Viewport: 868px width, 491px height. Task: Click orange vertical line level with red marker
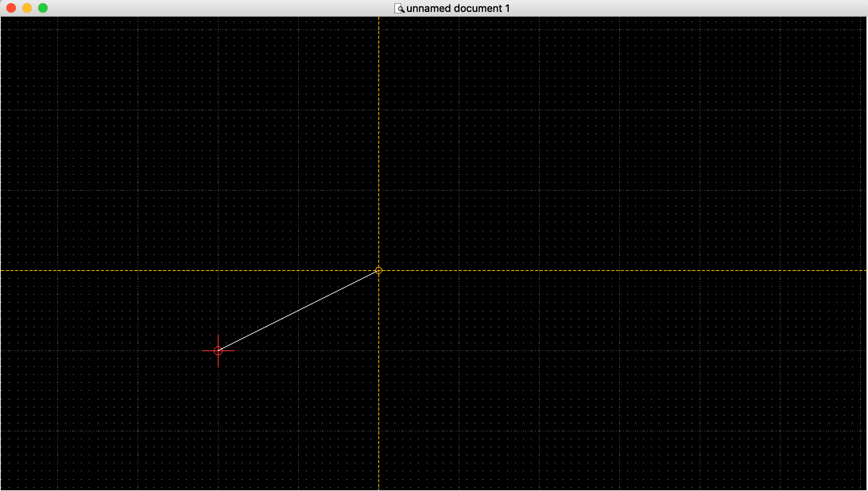click(x=378, y=351)
